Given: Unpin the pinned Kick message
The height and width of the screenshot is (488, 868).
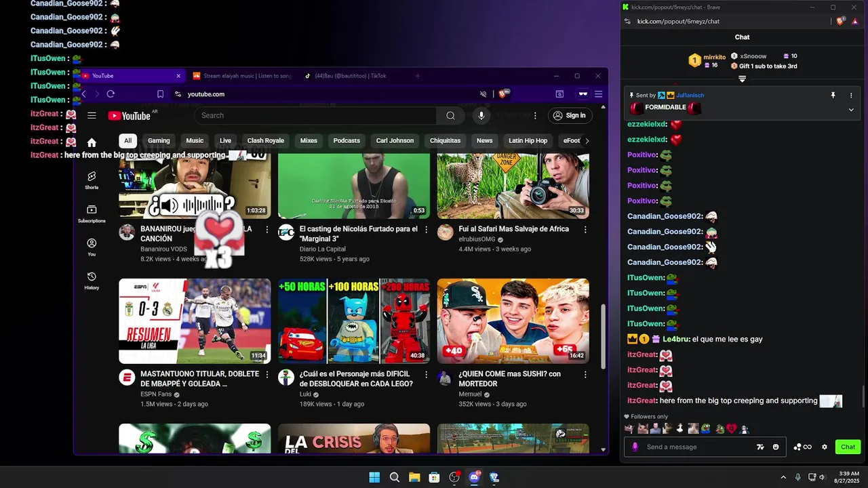Looking at the screenshot, I should 833,96.
